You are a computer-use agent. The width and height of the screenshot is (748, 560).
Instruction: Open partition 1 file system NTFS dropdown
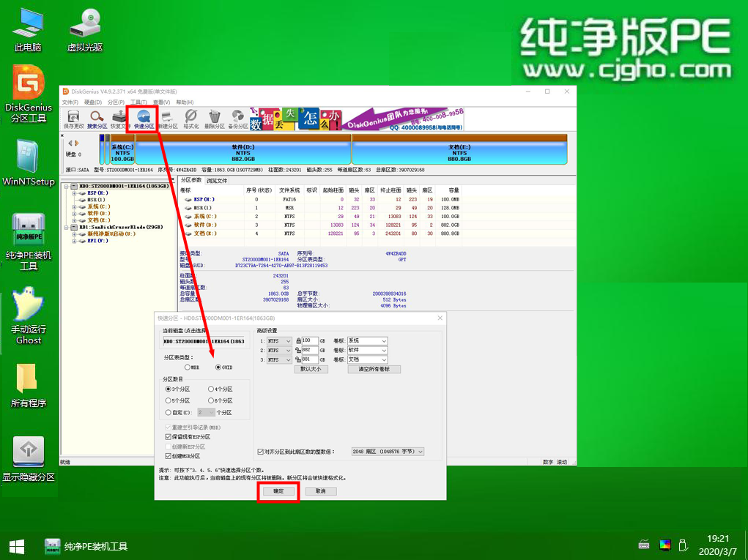point(279,341)
